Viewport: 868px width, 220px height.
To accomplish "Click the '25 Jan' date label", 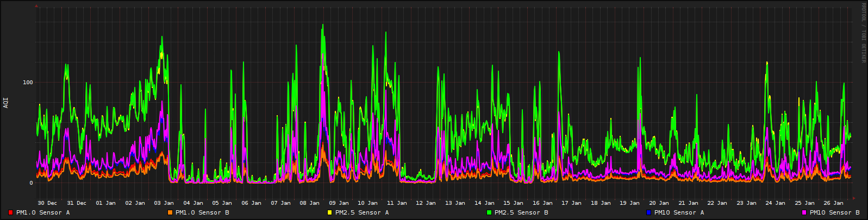I will pos(805,203).
